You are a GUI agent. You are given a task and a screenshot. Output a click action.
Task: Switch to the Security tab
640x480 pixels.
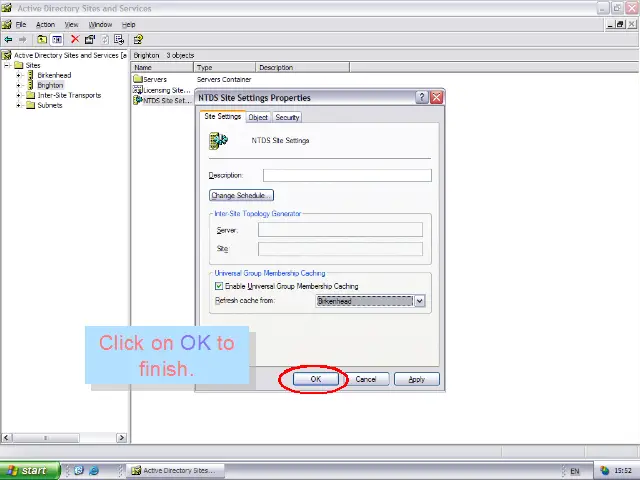click(287, 118)
